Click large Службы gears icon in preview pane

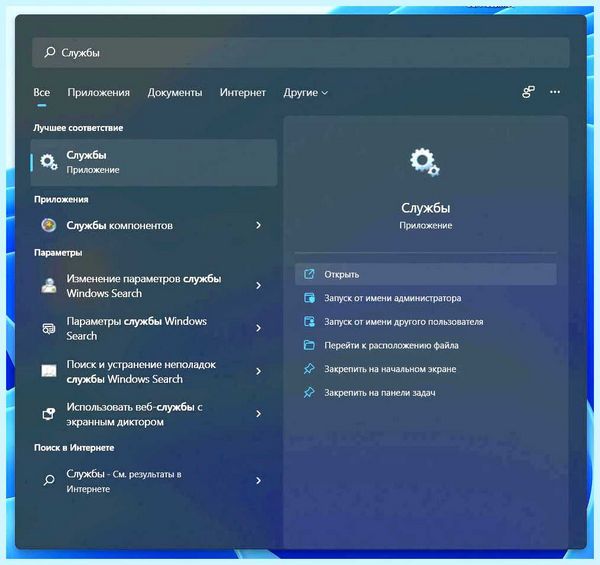click(x=424, y=162)
